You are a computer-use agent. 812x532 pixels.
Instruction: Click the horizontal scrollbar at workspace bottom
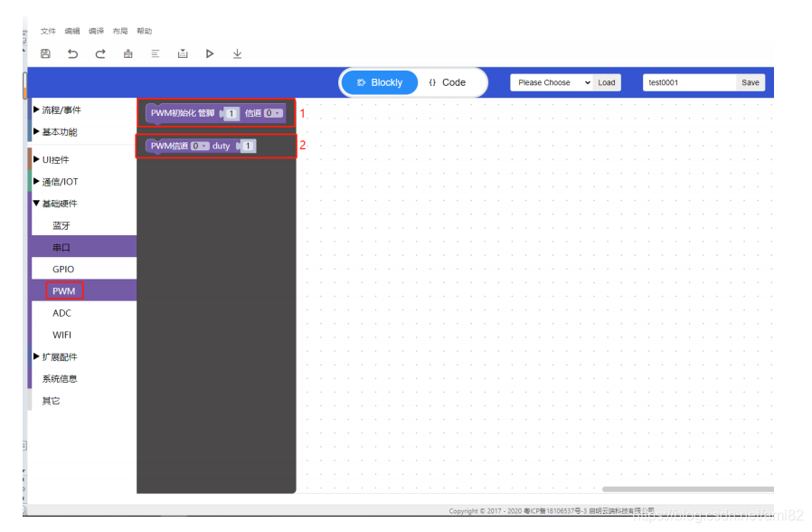point(688,489)
